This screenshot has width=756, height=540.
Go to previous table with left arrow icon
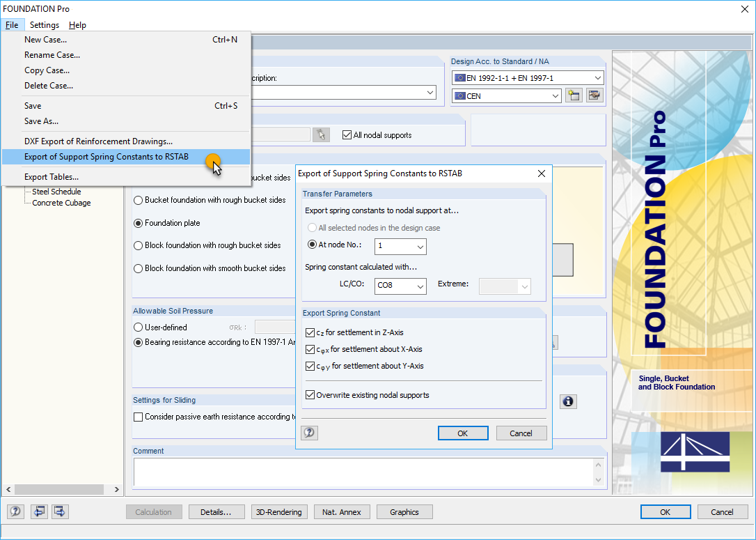[39, 511]
